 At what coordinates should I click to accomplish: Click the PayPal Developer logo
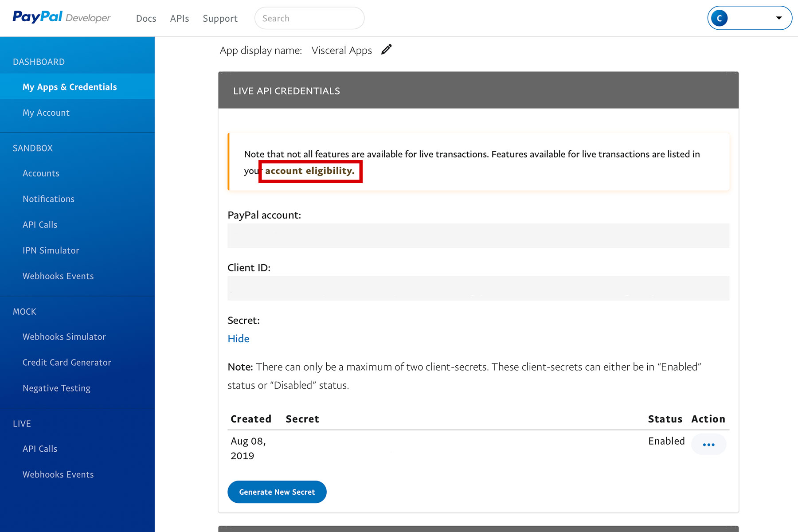[x=62, y=17]
